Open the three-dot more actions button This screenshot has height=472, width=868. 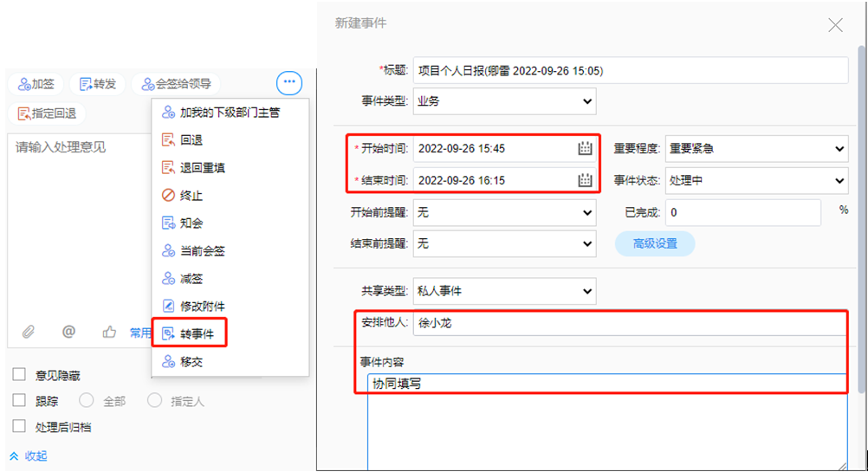(x=289, y=83)
